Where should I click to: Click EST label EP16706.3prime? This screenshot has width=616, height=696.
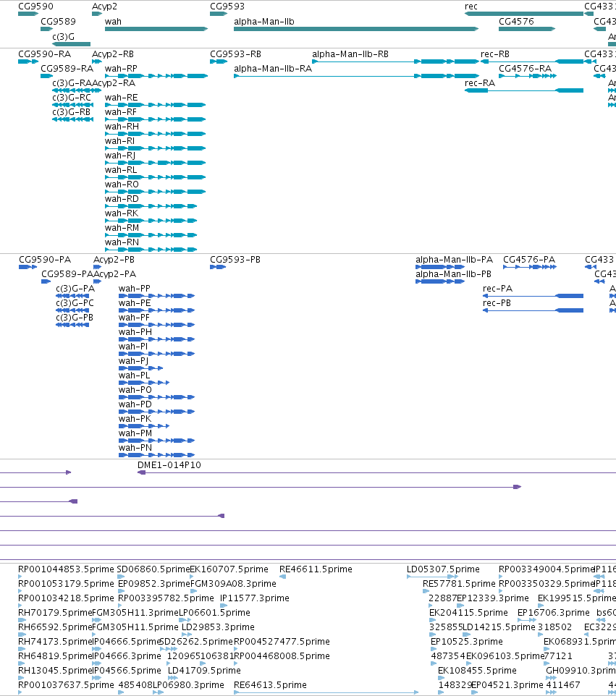pyautogui.click(x=553, y=613)
